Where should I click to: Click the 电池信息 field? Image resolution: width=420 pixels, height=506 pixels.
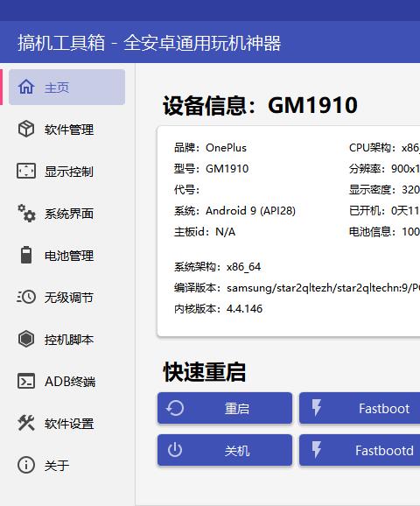click(x=384, y=232)
